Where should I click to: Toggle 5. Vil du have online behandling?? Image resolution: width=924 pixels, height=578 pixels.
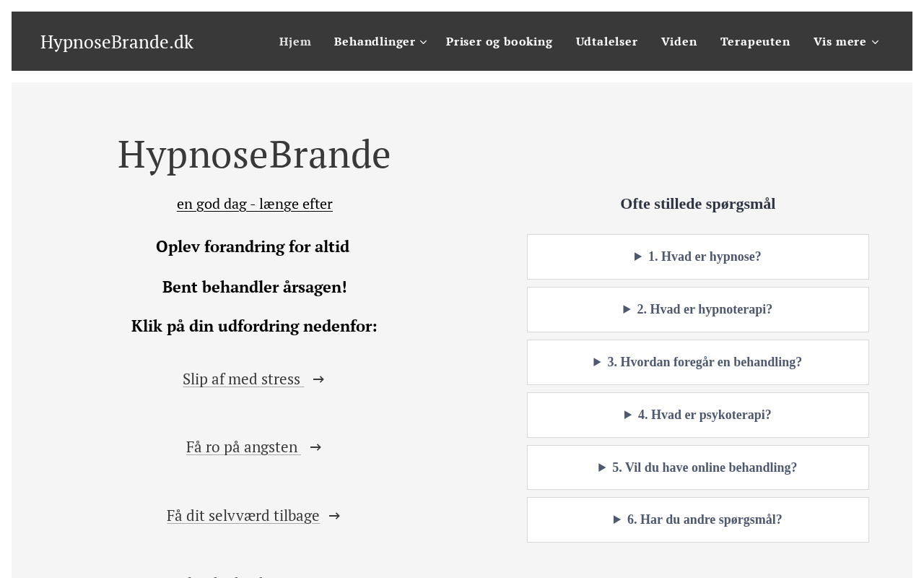tap(698, 467)
